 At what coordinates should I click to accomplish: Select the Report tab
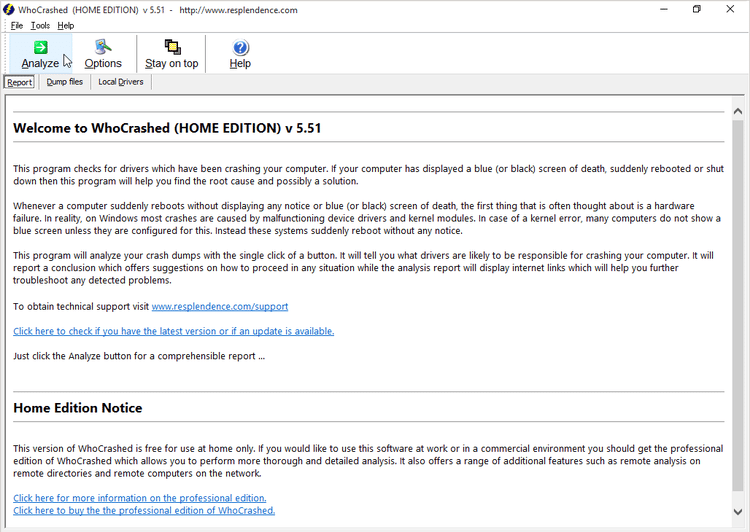pos(20,82)
